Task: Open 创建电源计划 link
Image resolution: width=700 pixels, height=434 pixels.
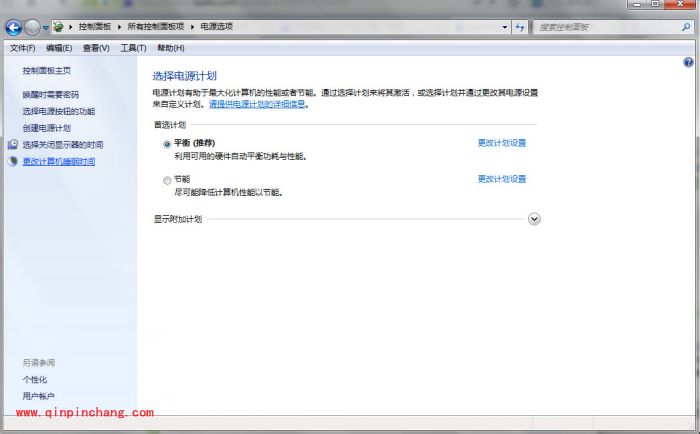Action: [46, 128]
